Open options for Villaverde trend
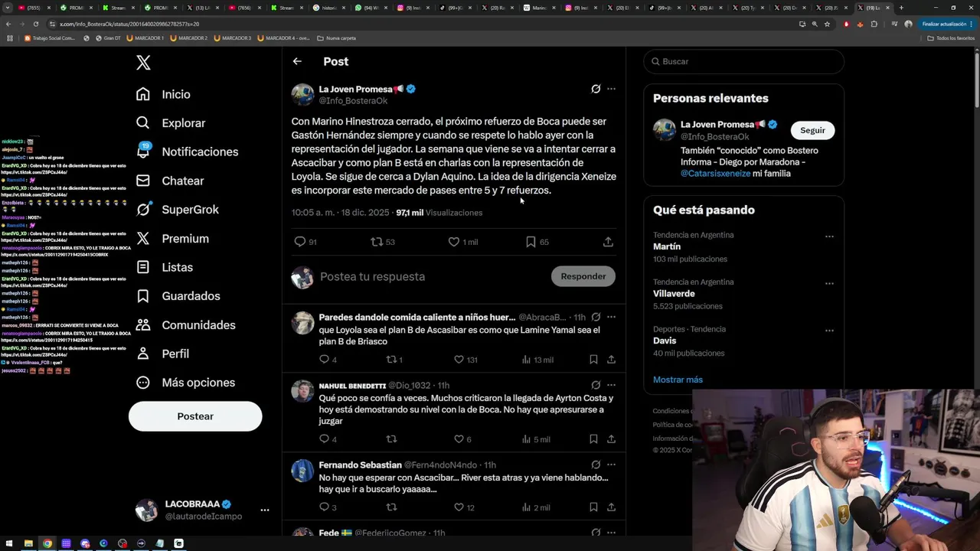This screenshot has width=980, height=551. (x=829, y=283)
